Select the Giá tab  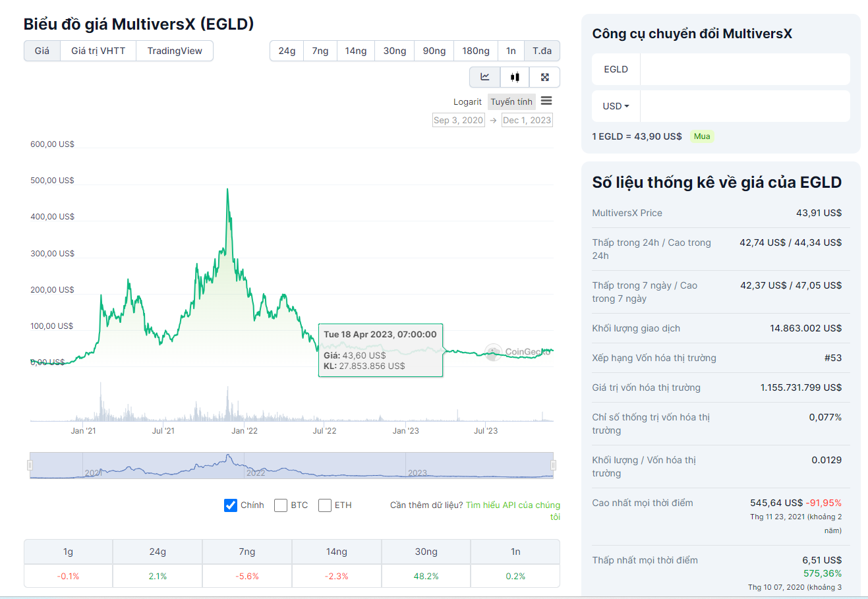(x=42, y=51)
